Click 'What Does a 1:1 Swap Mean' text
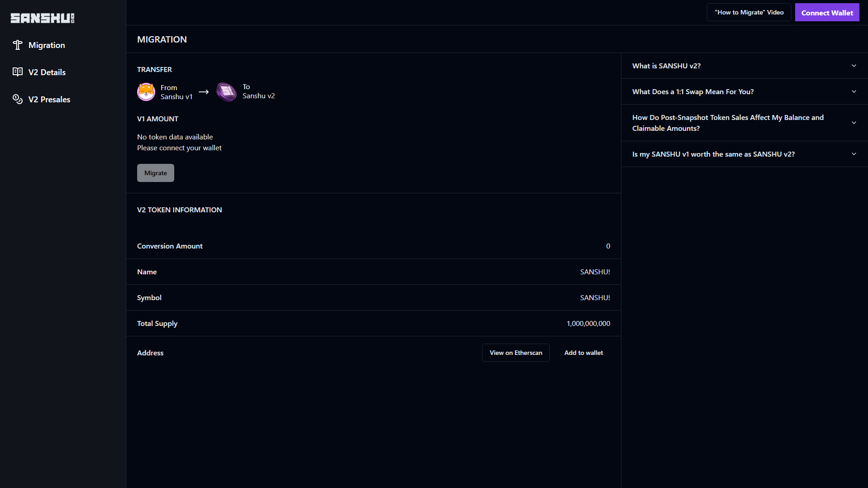This screenshot has width=868, height=488. click(x=693, y=91)
